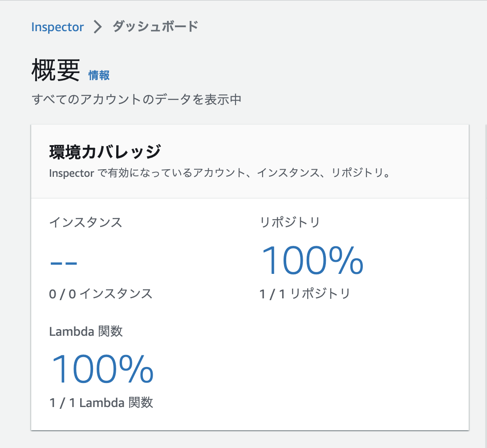487x448 pixels.
Task: Select the dashed インスタンス metric value
Action: pos(65,262)
